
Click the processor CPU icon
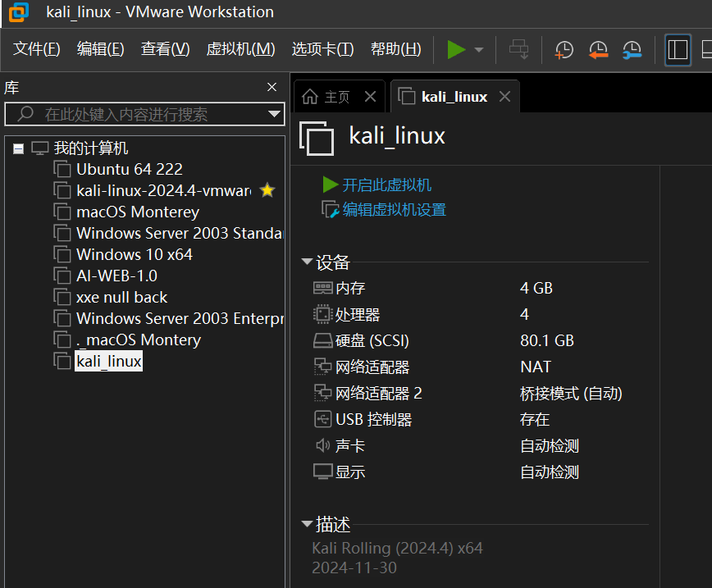point(323,314)
